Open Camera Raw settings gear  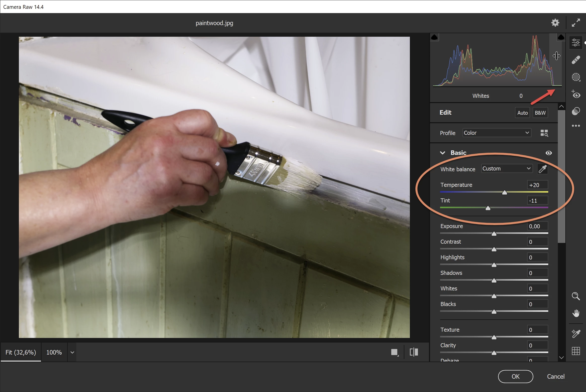point(555,23)
